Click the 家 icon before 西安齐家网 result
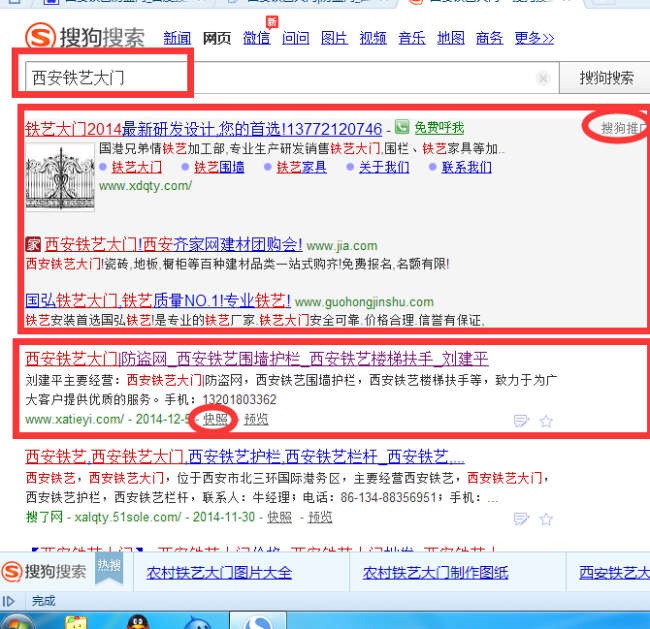The image size is (650, 629). click(x=33, y=244)
